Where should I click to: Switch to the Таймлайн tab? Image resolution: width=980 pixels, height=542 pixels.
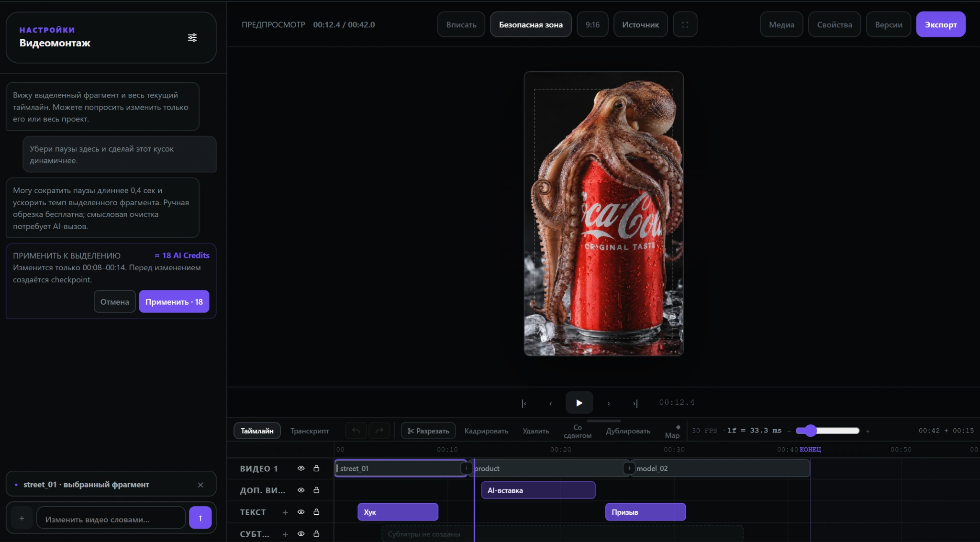click(257, 431)
